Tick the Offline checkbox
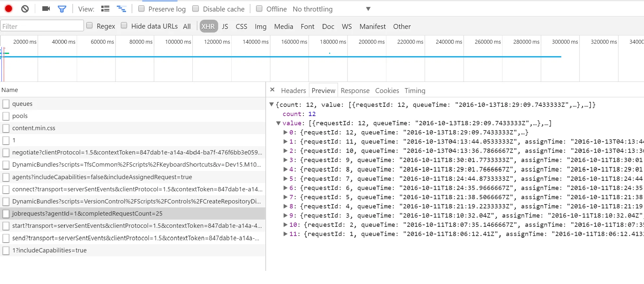Image resolution: width=644 pixels, height=284 pixels. point(259,9)
